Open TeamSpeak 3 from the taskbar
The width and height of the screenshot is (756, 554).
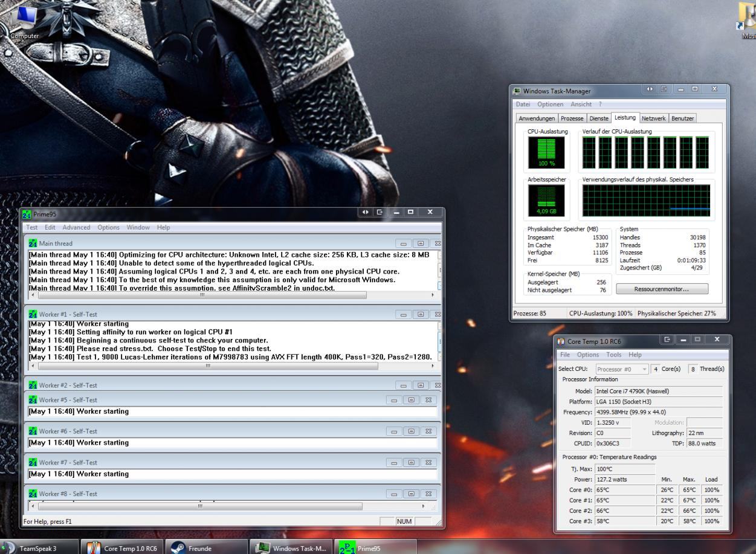[40, 549]
